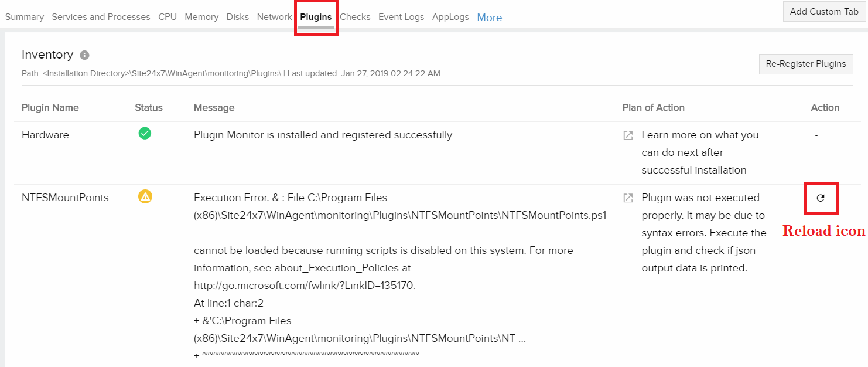Click the Re-Register Plugins button
This screenshot has height=367, width=868.
806,64
